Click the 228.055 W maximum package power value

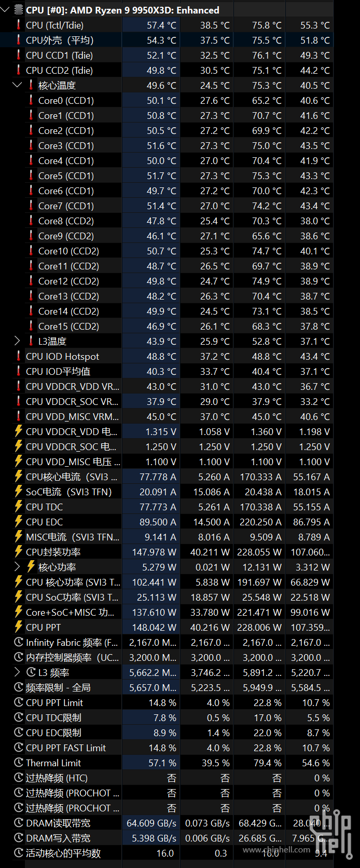[x=259, y=552]
